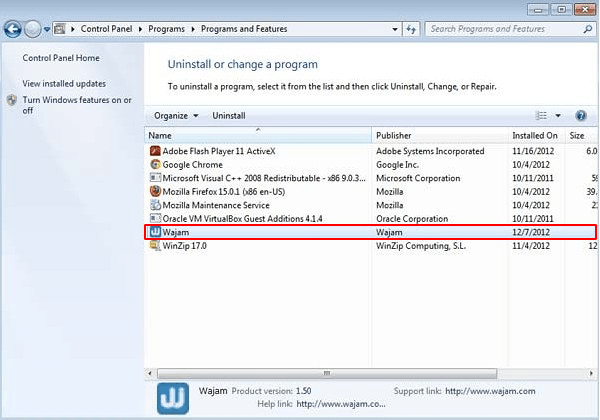Screen dimensions: 600x420
Task: Select Mozilla Firefox 15.0.1 entry
Action: coord(224,192)
